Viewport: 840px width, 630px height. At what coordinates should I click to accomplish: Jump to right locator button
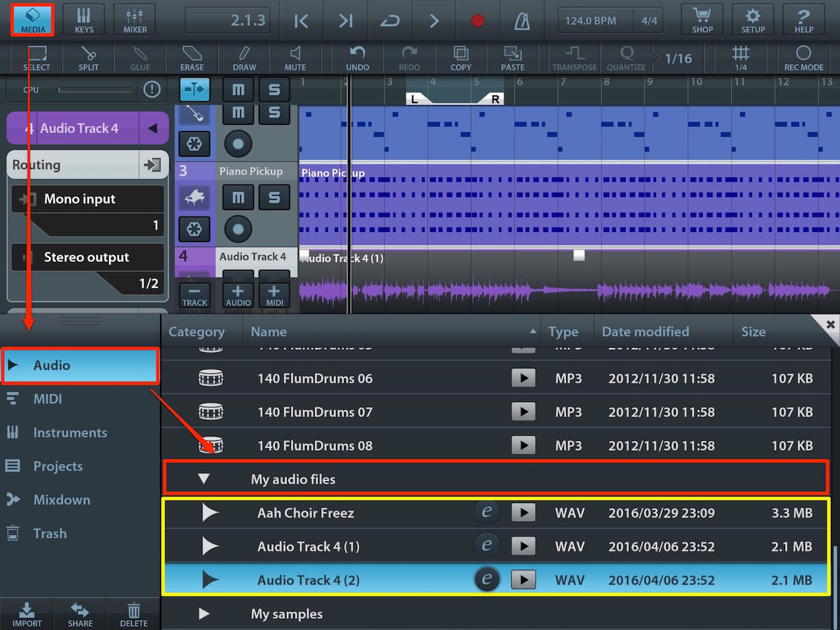[345, 21]
